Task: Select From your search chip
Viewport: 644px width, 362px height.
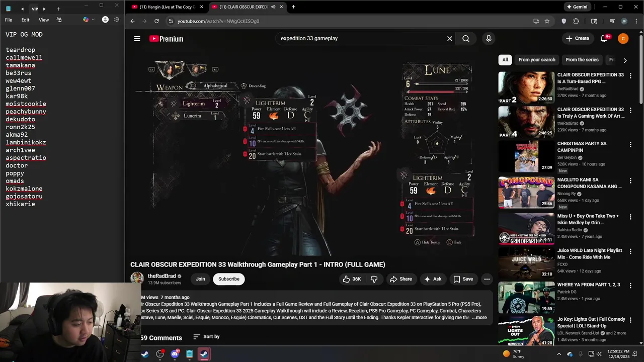Action: (537, 60)
